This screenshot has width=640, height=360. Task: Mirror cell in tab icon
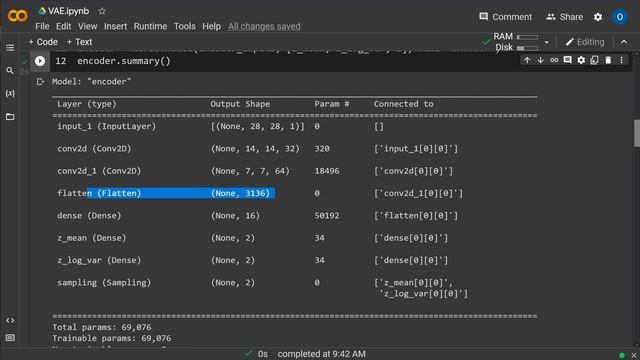(594, 60)
